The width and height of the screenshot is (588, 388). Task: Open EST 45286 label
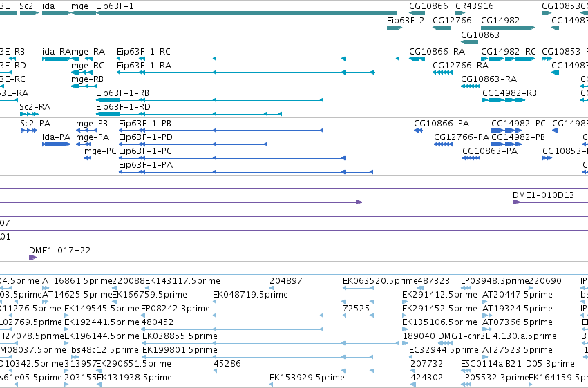pyautogui.click(x=227, y=364)
